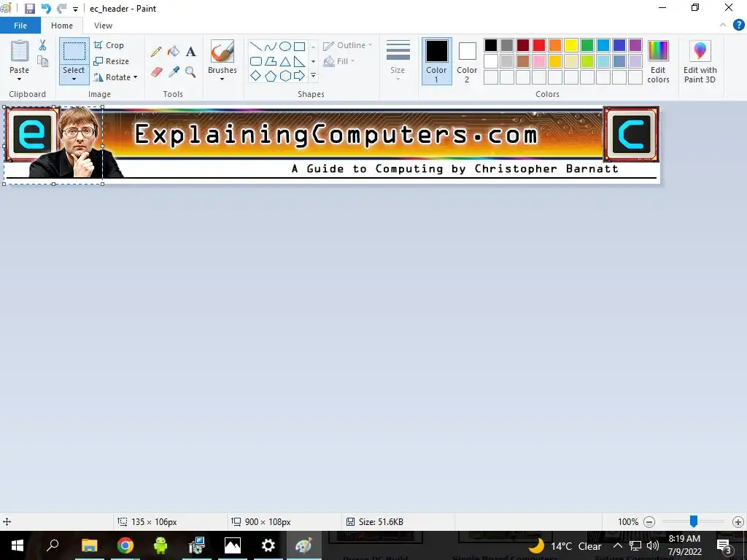
Task: Click the rectangular Select tool button
Action: [x=74, y=51]
